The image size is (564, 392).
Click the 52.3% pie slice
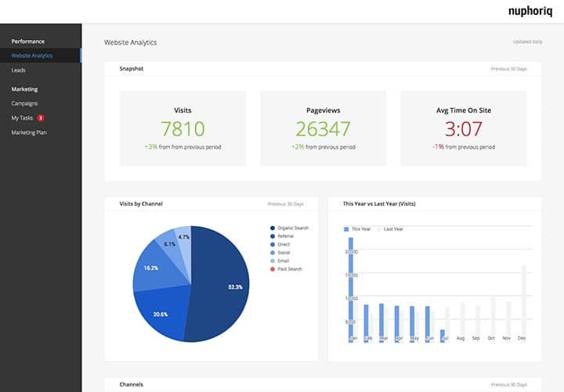click(219, 284)
